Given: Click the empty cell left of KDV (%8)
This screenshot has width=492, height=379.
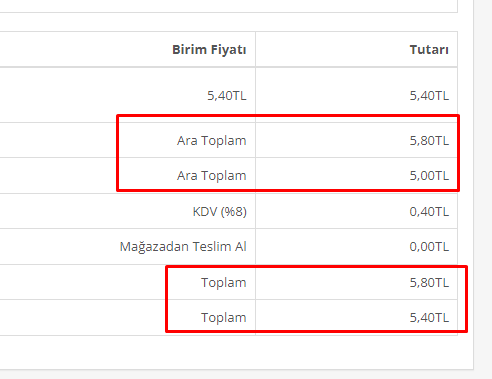Looking at the screenshot, I should click(x=93, y=211).
